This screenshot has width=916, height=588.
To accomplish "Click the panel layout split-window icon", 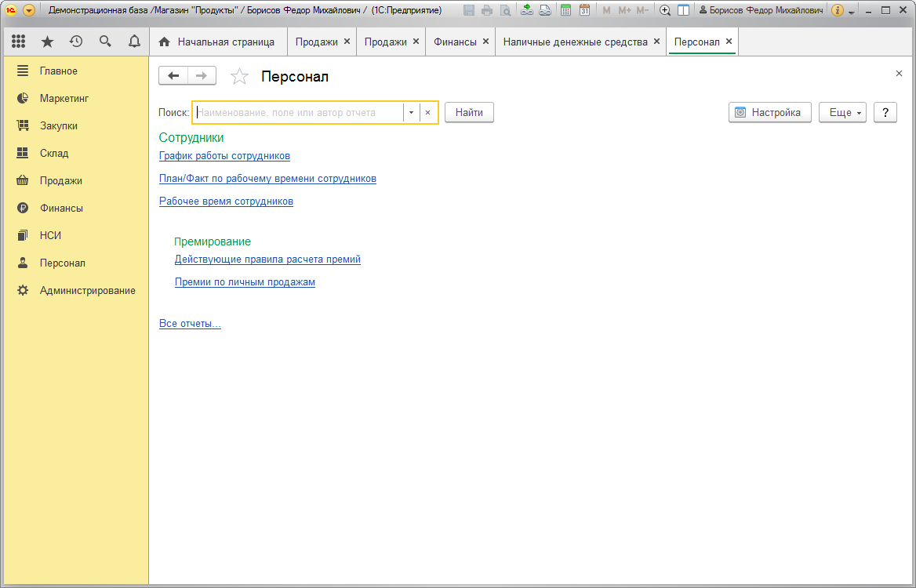I will point(683,10).
